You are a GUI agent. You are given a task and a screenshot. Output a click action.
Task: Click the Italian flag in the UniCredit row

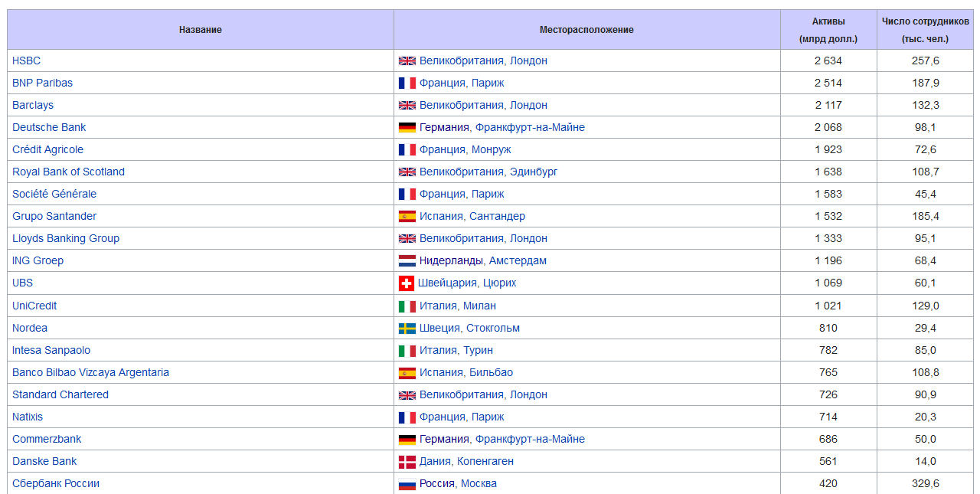point(407,306)
